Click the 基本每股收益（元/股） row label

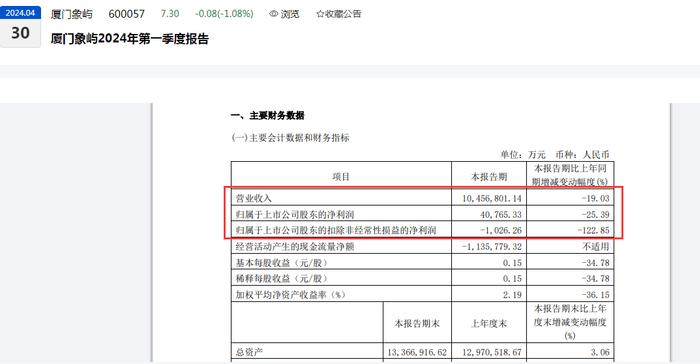tap(282, 263)
